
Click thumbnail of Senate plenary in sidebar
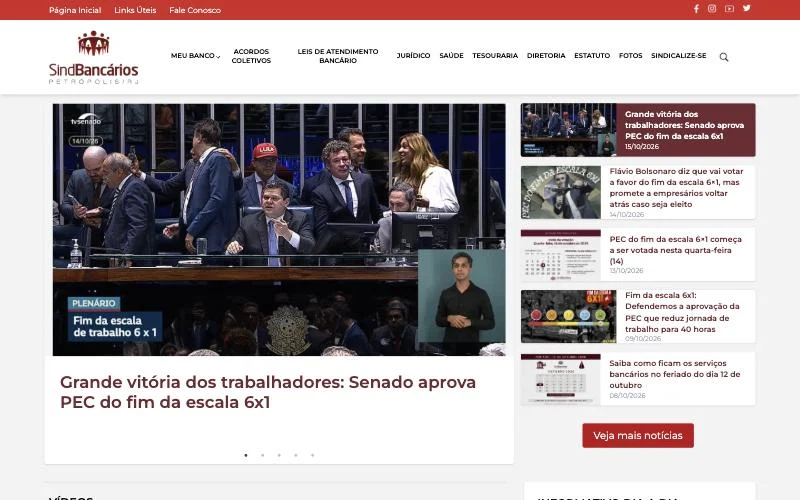pos(568,130)
